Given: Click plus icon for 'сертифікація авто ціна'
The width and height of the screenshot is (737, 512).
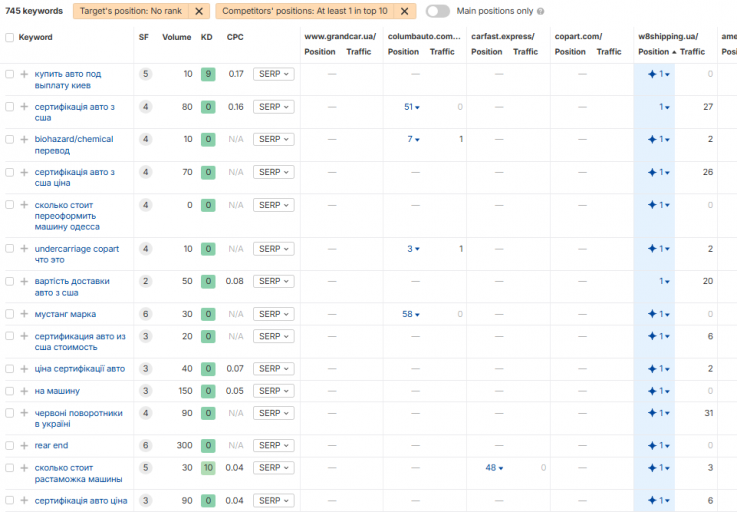Looking at the screenshot, I should point(24,501).
